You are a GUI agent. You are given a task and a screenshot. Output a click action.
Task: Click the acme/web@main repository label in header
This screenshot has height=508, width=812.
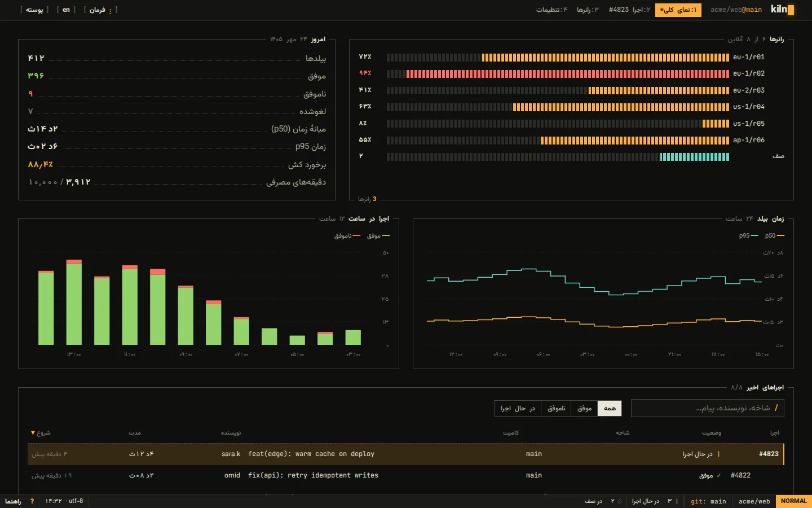click(x=736, y=10)
